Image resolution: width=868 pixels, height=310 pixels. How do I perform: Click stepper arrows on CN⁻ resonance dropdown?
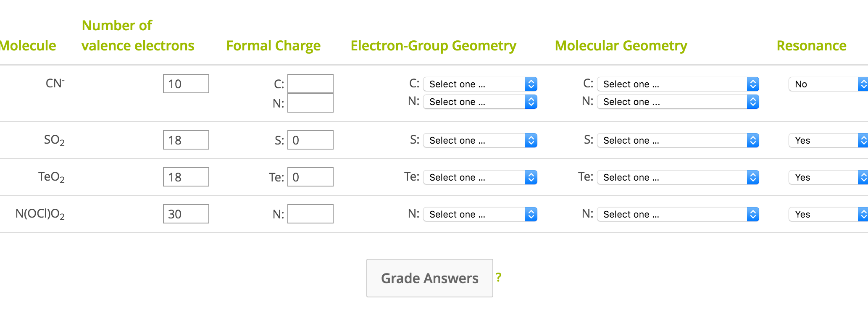point(864,84)
